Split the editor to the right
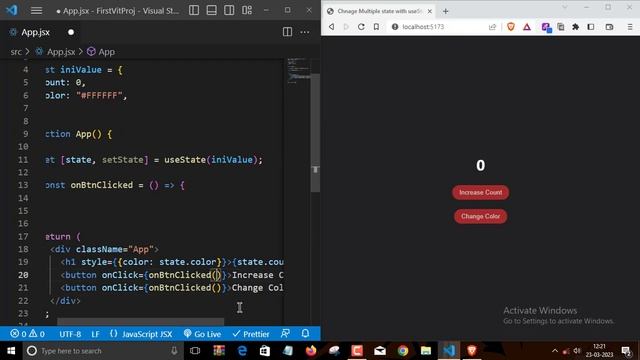Image resolution: width=640 pixels, height=360 pixels. point(287,32)
